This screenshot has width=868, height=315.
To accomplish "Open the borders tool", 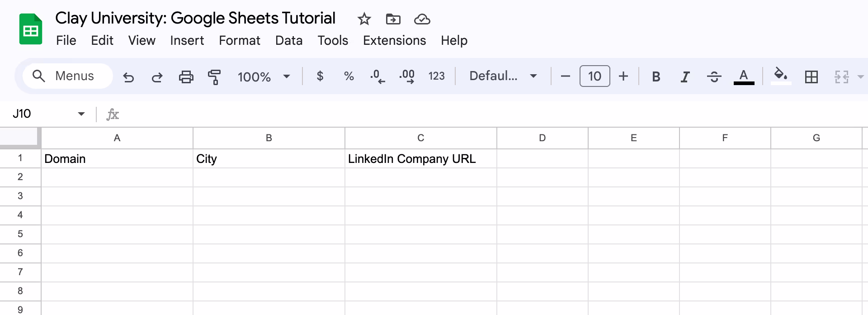I will tap(811, 76).
